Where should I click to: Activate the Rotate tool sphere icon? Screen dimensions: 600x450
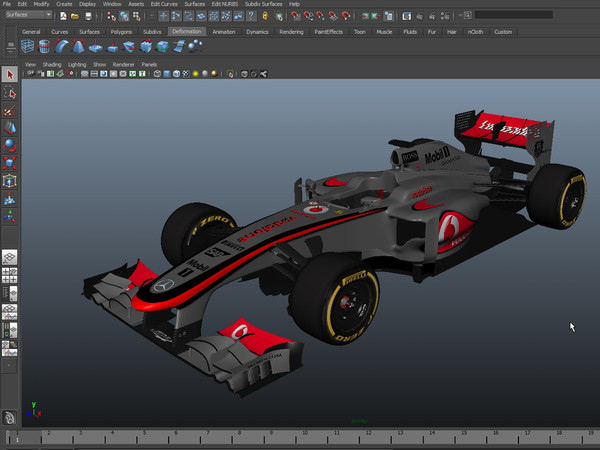click(x=10, y=145)
